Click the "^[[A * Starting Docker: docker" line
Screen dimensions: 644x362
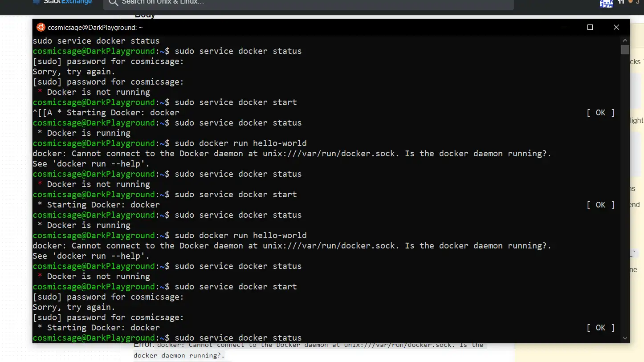tap(106, 113)
